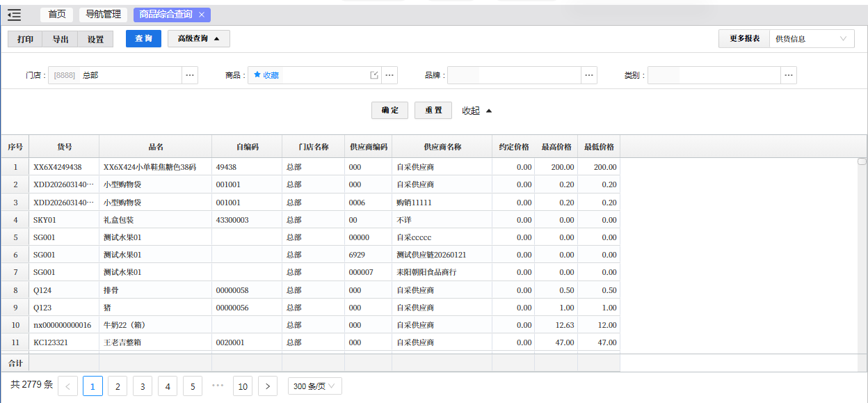
Task: Open the 商品 lookup ellipsis button
Action: pos(389,75)
